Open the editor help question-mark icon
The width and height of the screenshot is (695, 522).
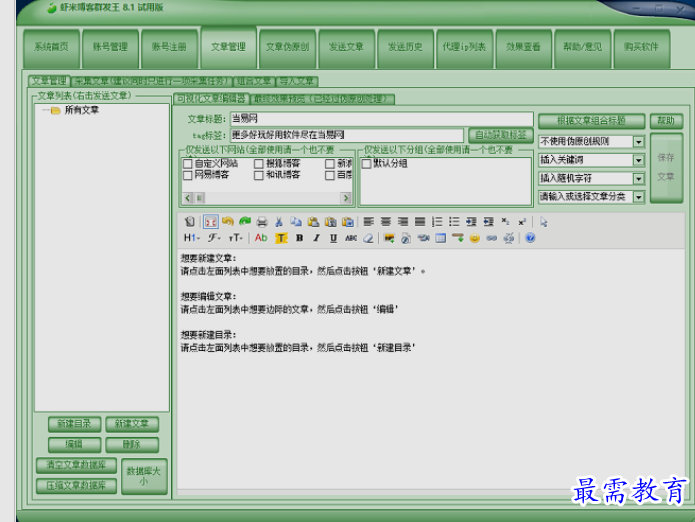530,238
